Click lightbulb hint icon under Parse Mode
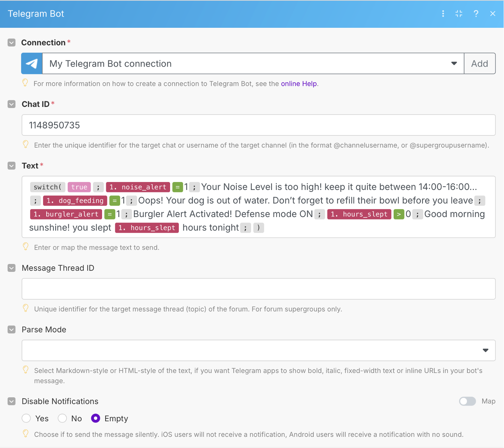The image size is (504, 448). click(x=25, y=370)
